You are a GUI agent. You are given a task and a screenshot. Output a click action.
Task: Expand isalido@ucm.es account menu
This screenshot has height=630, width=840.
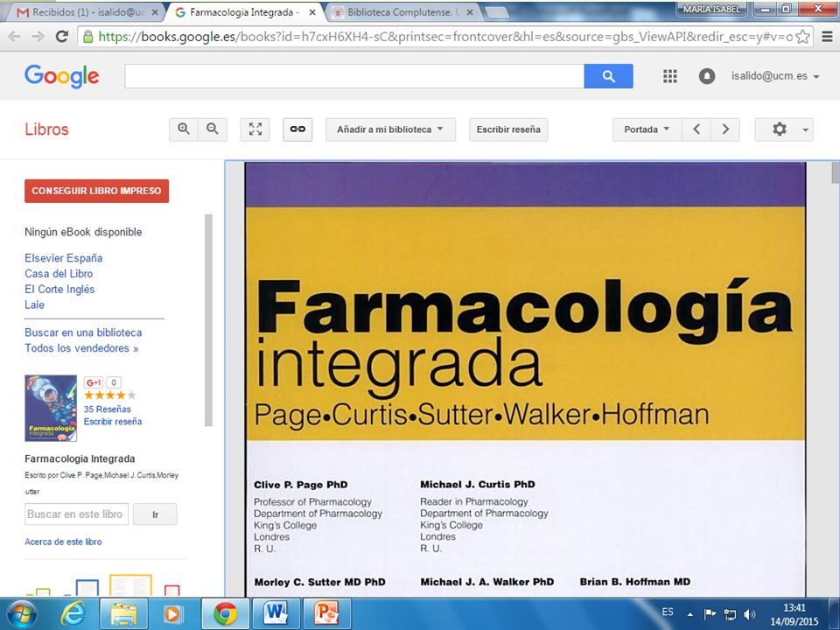coord(775,76)
